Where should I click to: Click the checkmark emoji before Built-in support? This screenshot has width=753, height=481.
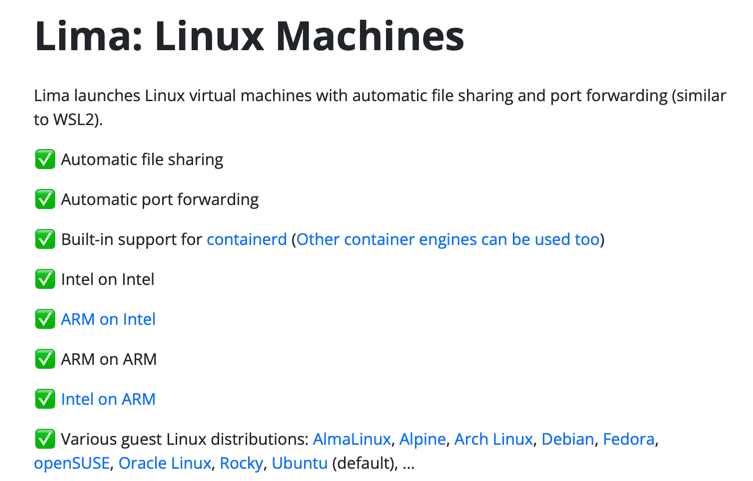tap(45, 239)
